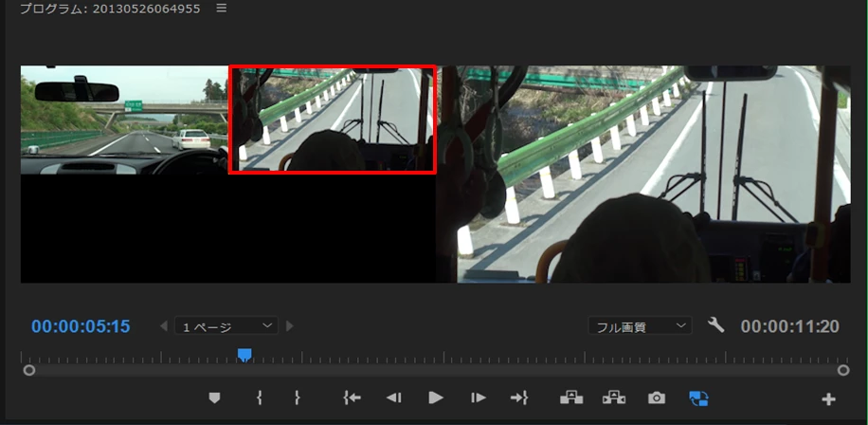Click the Lift button
Image resolution: width=868 pixels, height=425 pixels.
571,397
